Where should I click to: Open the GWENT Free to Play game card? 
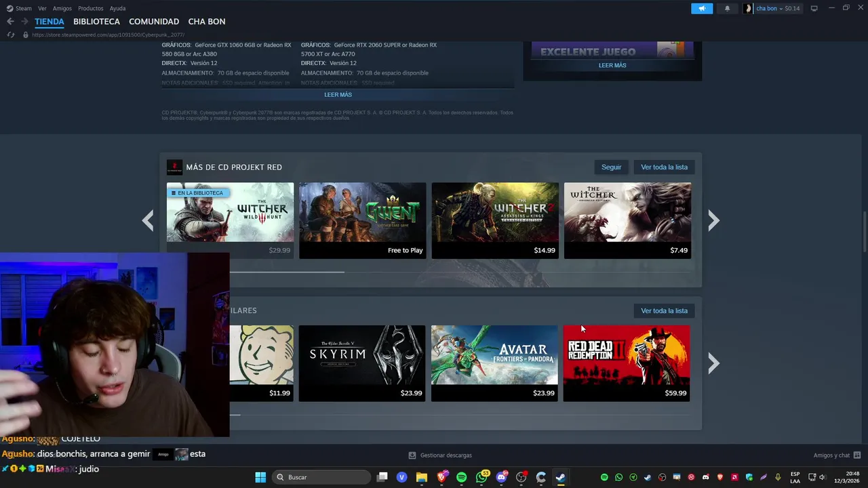click(363, 220)
